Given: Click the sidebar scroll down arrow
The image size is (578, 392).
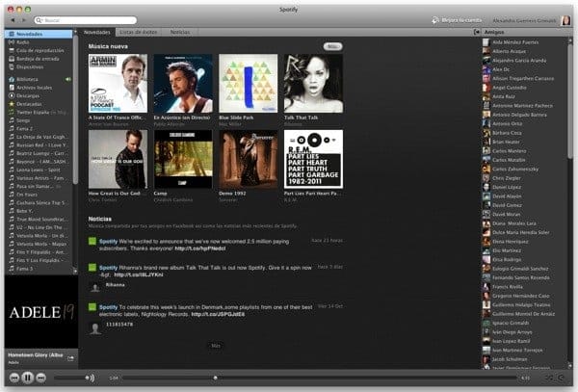Looking at the screenshot, I should 75,272.
